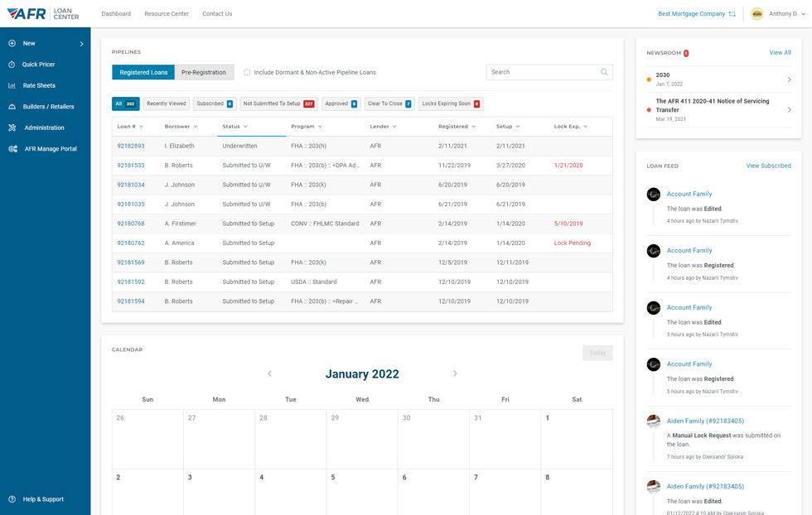
Task: Select the Approved filter
Action: point(341,103)
